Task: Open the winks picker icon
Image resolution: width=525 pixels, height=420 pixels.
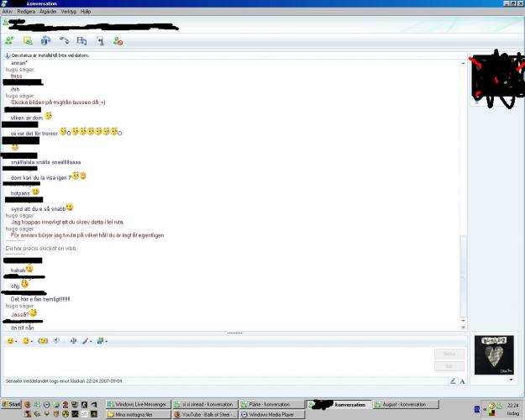Action: pos(26,341)
